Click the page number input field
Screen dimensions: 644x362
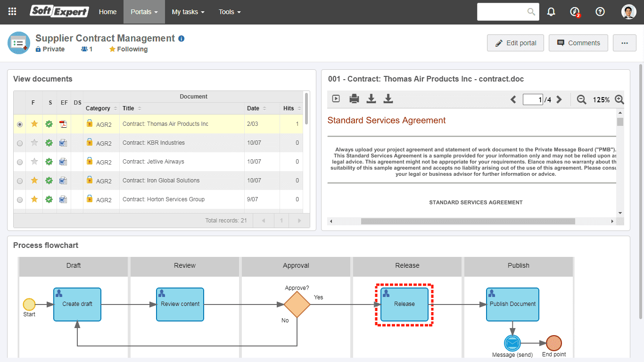(533, 99)
